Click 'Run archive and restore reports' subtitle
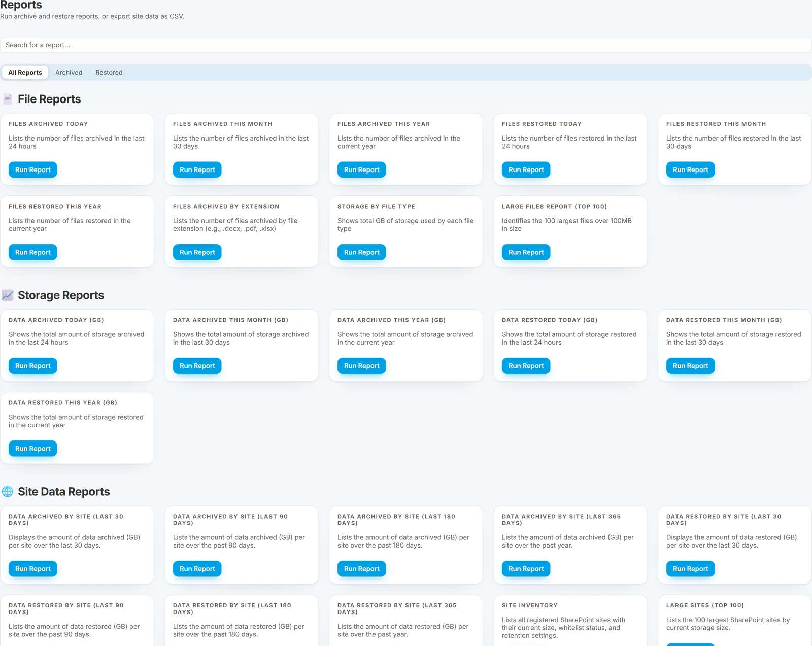This screenshot has height=646, width=812. point(92,16)
